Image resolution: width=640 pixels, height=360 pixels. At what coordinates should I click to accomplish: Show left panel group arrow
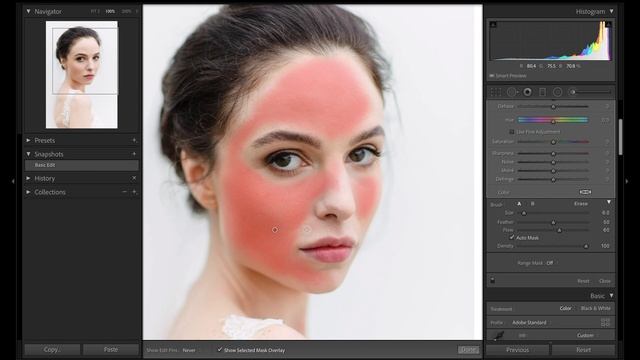(x=13, y=181)
